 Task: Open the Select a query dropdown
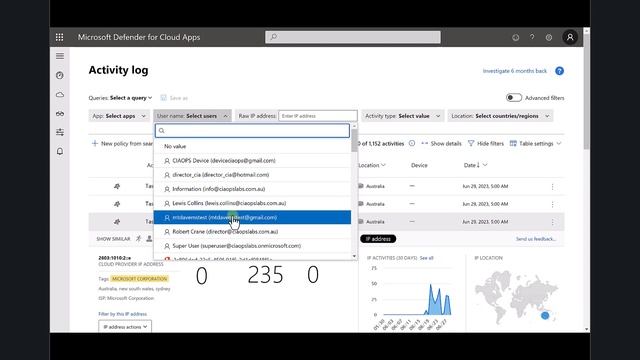pos(131,98)
